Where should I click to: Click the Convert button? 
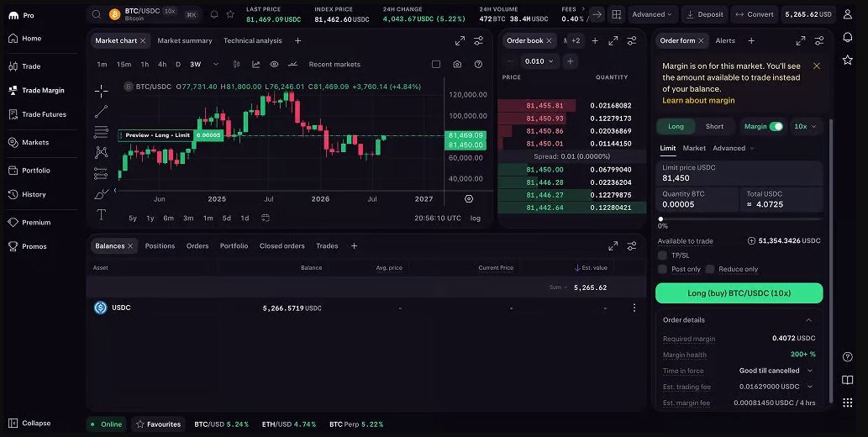(755, 14)
